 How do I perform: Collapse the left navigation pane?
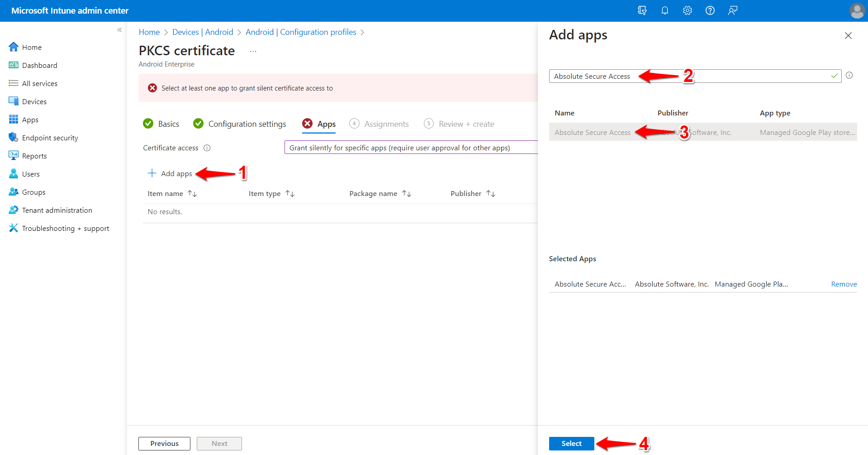(x=119, y=29)
